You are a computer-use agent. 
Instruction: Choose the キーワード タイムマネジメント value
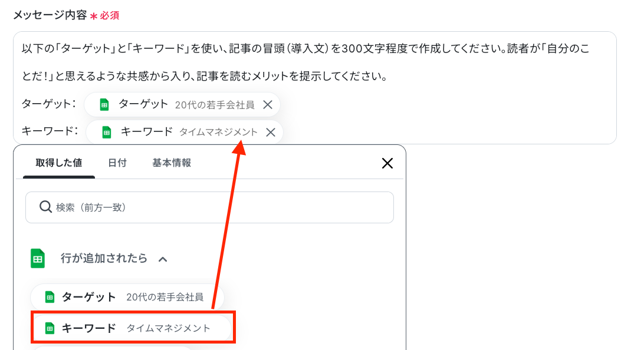132,328
